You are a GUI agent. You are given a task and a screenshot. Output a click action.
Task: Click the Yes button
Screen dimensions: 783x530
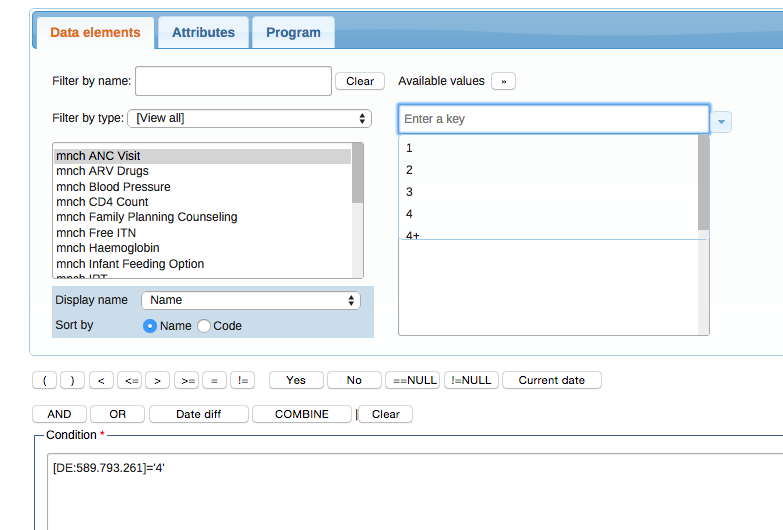point(296,380)
